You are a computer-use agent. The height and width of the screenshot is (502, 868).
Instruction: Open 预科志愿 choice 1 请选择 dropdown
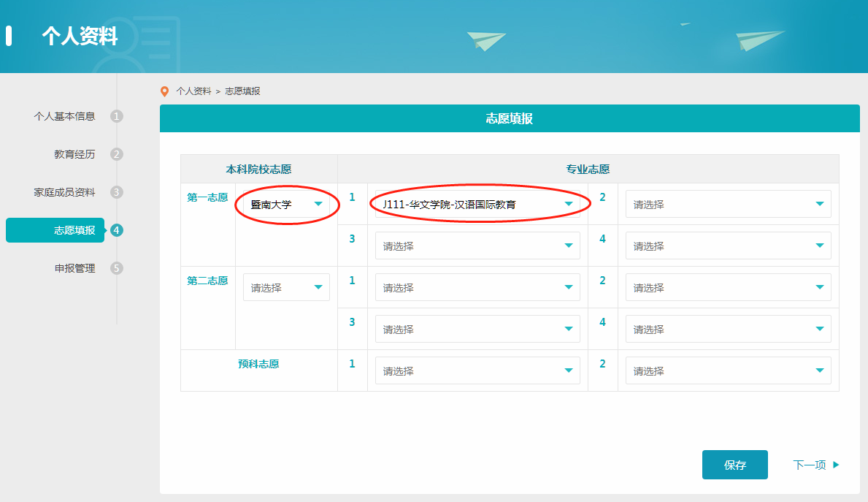pyautogui.click(x=477, y=370)
